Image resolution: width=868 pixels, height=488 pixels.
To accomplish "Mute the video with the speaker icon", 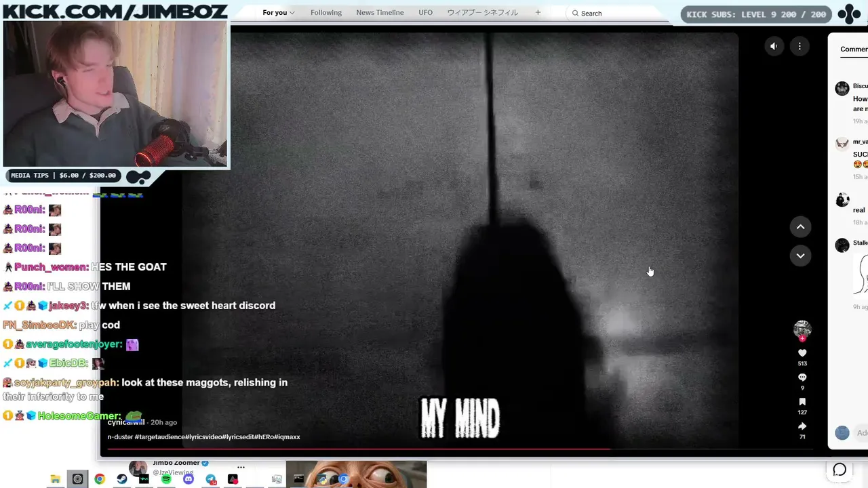I will pyautogui.click(x=773, y=46).
